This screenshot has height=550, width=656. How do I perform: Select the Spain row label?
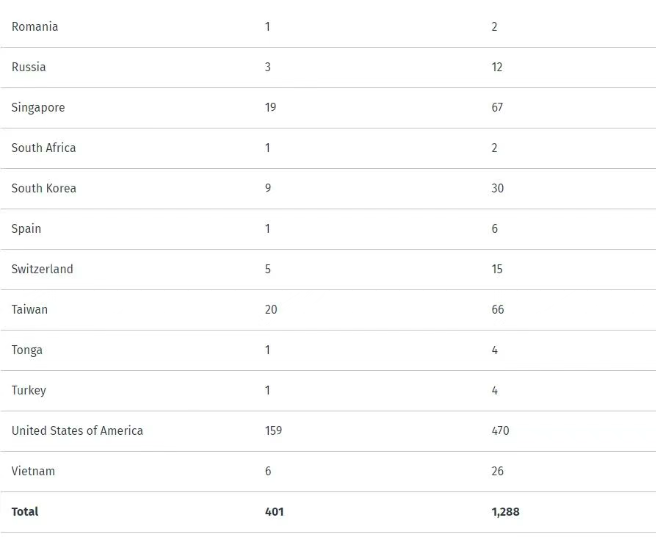coord(27,229)
